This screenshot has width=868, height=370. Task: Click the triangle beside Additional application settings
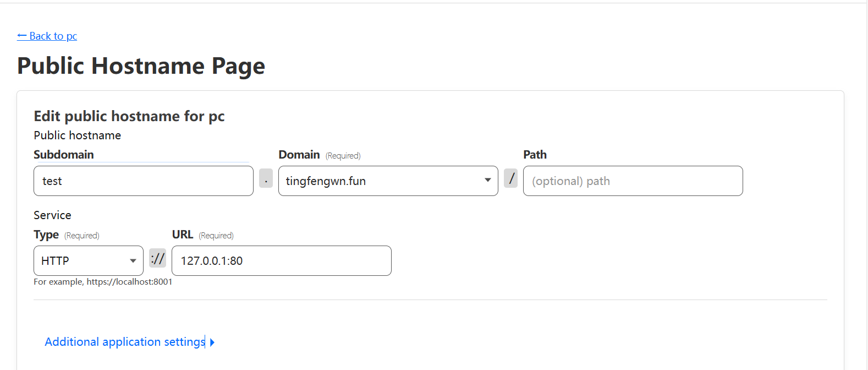[212, 342]
